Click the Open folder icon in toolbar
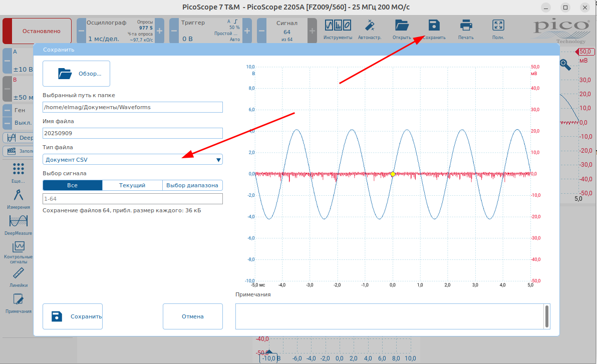Image resolution: width=597 pixels, height=364 pixels. (x=402, y=26)
